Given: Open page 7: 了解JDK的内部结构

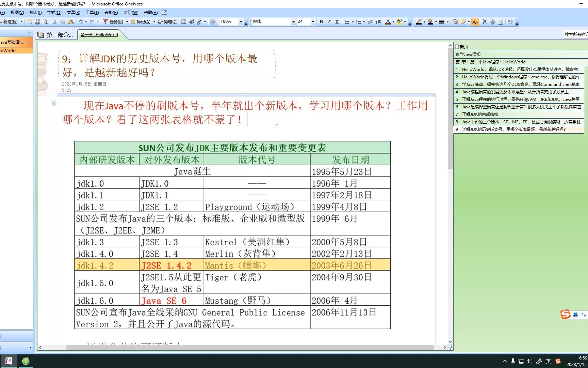Looking at the screenshot, I should (519, 114).
